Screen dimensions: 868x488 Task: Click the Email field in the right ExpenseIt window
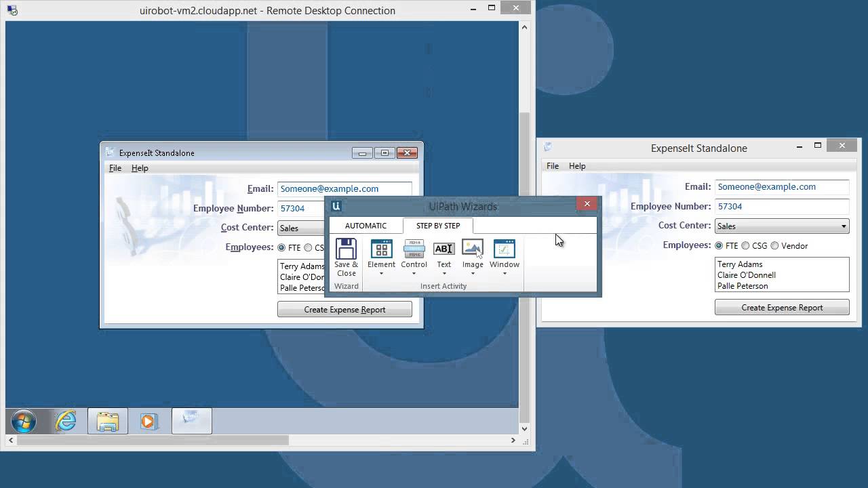[782, 187]
